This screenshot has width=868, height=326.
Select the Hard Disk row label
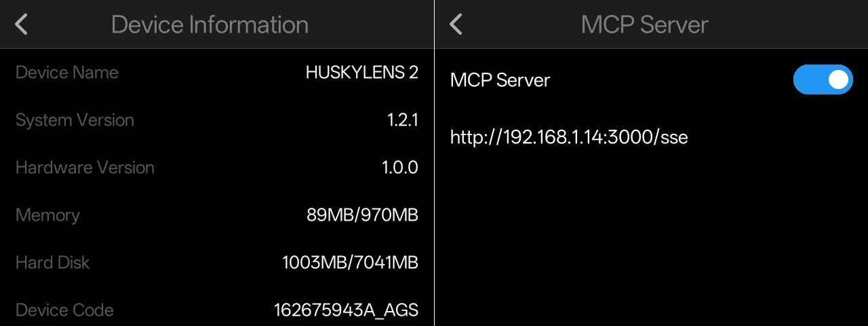(x=52, y=263)
